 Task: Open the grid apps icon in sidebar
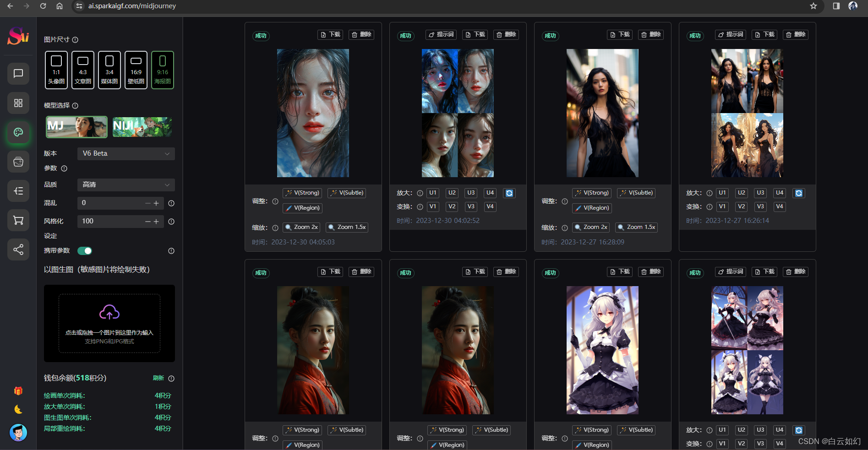(18, 103)
